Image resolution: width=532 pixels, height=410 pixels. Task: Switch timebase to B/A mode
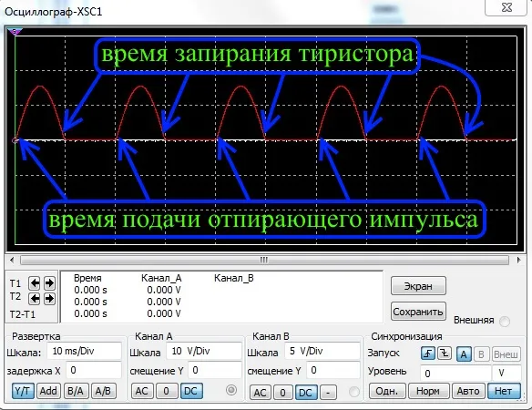(x=76, y=391)
